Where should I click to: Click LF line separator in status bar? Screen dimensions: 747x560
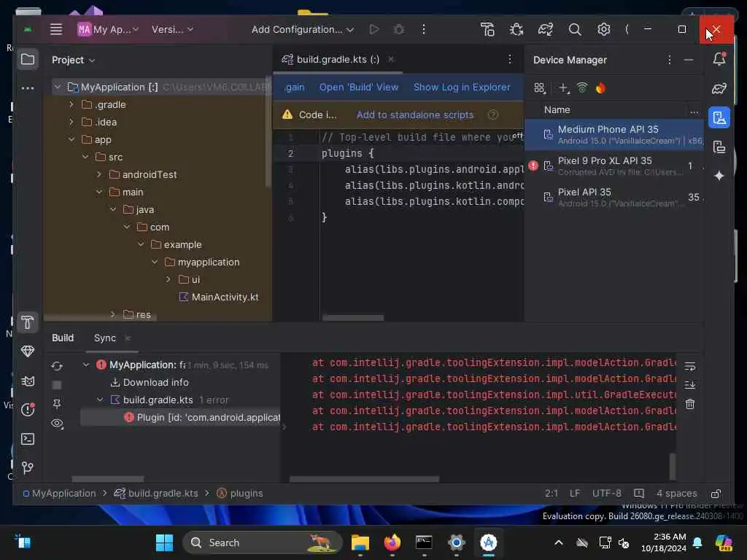[x=575, y=494]
